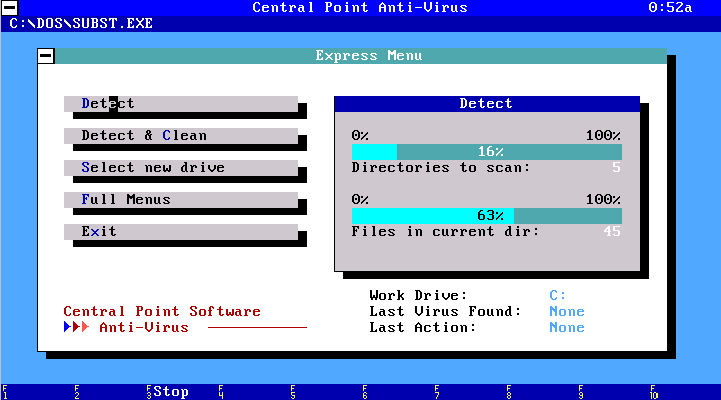Switch to Full Menus
Screen dimensions: 721x400
pyautogui.click(x=181, y=200)
